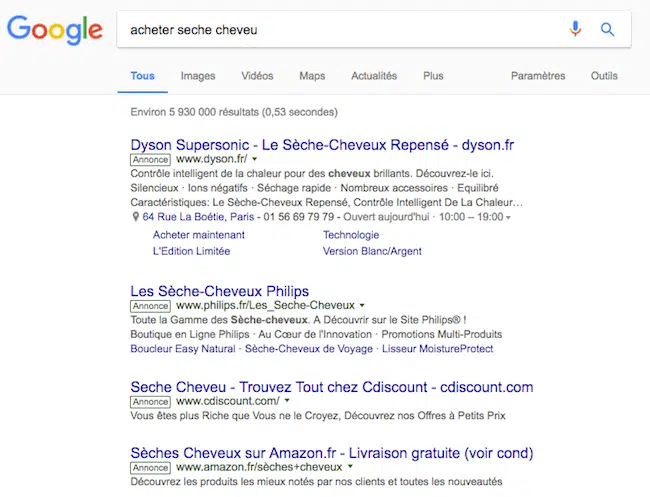Open the Paramètres menu

[538, 76]
